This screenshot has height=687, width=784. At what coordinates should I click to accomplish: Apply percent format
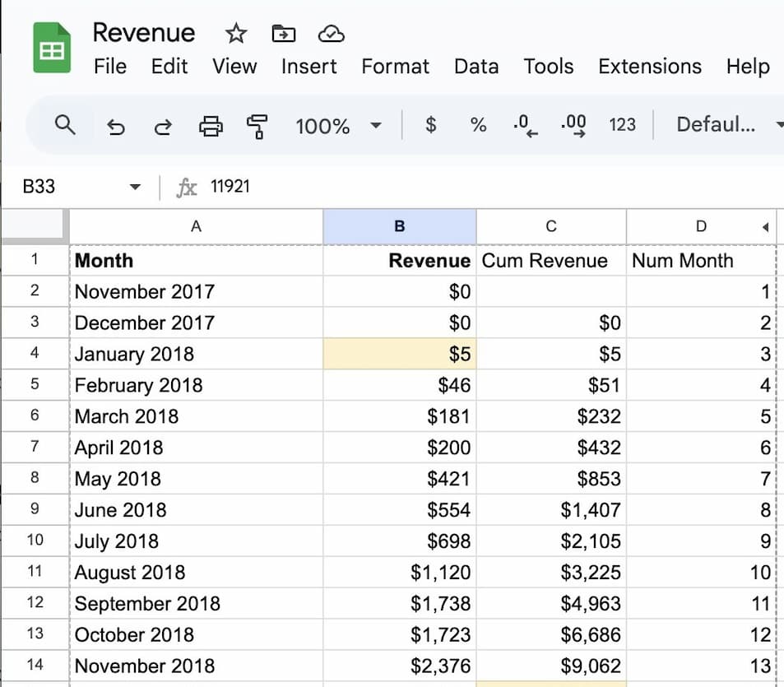click(x=478, y=125)
